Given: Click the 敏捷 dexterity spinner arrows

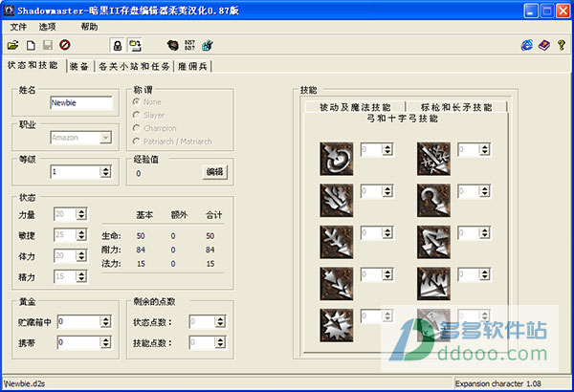Looking at the screenshot, I should click(81, 235).
